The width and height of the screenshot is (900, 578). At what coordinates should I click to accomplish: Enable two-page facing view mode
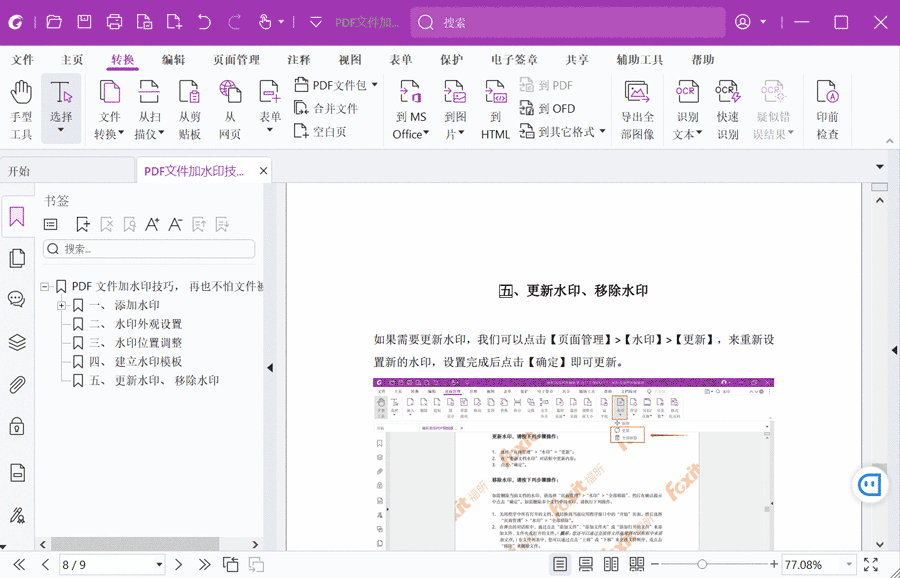click(x=611, y=564)
